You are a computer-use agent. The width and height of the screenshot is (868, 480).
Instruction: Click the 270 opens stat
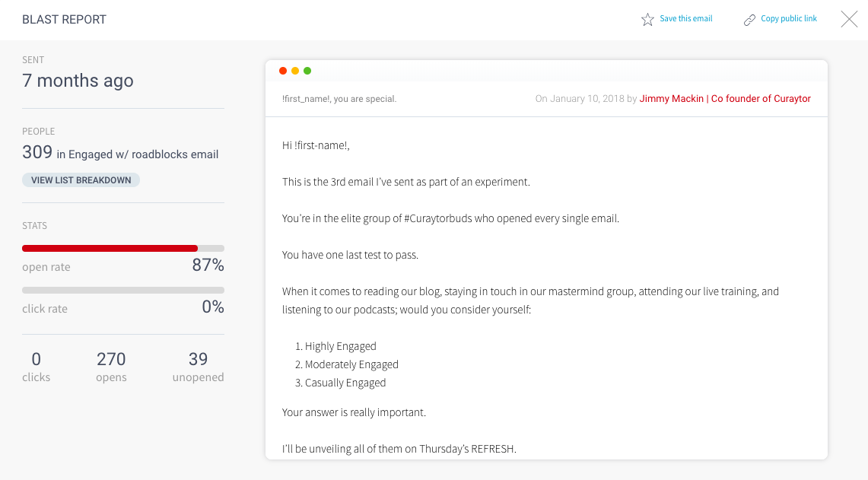pyautogui.click(x=111, y=367)
